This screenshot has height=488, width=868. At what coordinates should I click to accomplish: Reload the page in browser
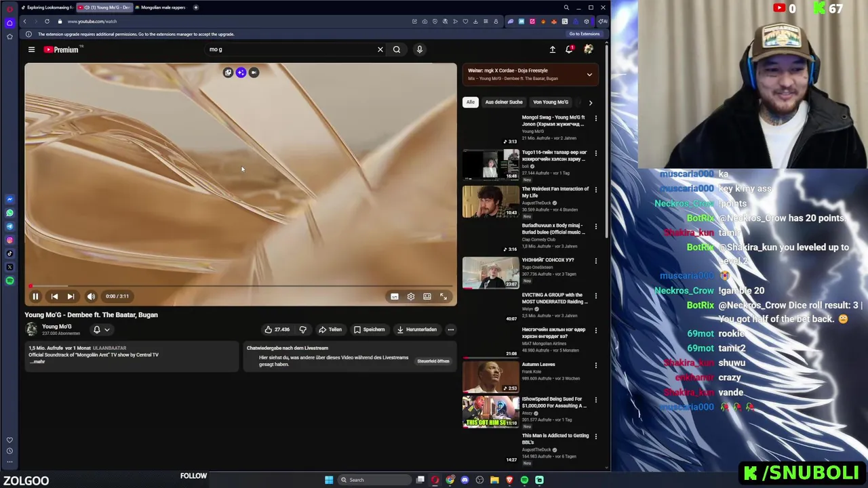point(47,21)
